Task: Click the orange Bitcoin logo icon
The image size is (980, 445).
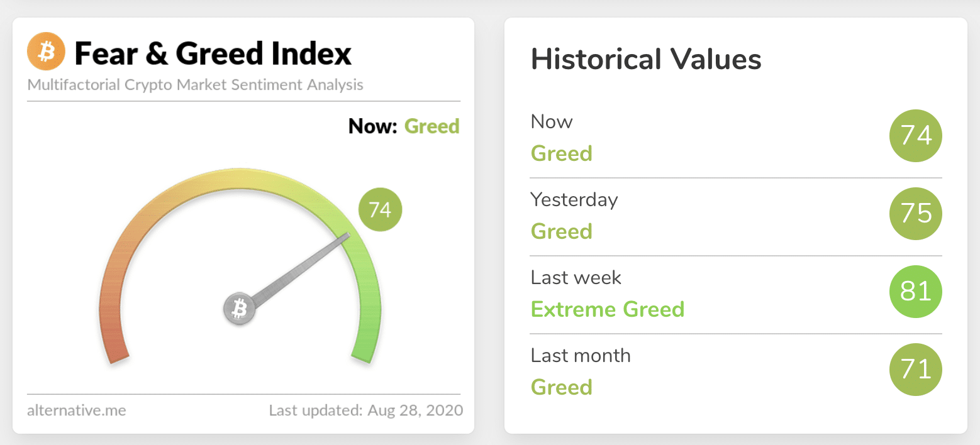Action: coord(46,52)
